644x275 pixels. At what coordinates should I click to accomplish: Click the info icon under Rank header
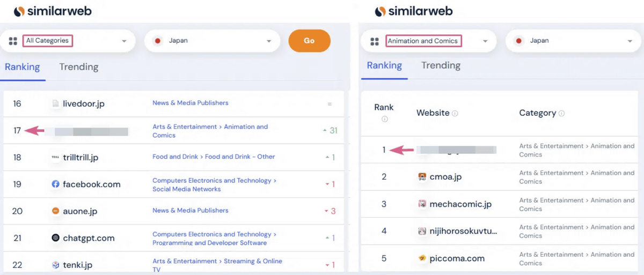[384, 119]
